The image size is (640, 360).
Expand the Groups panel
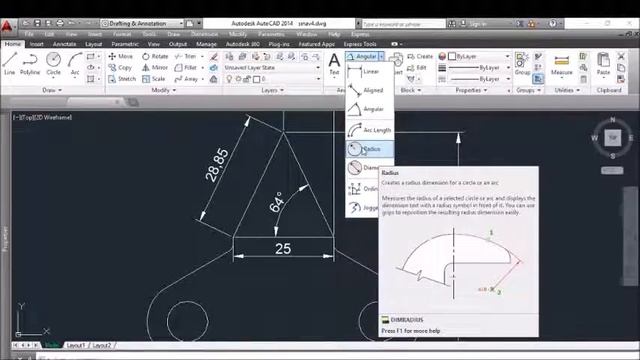point(529,90)
